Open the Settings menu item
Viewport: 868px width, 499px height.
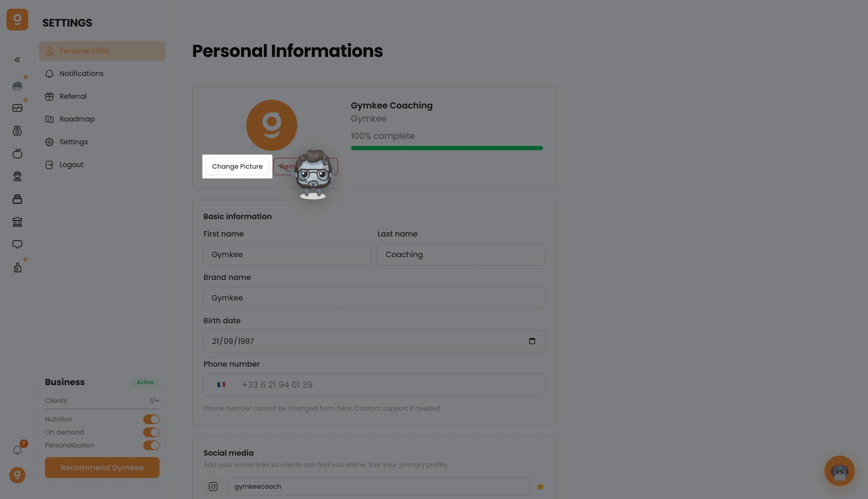point(102,142)
